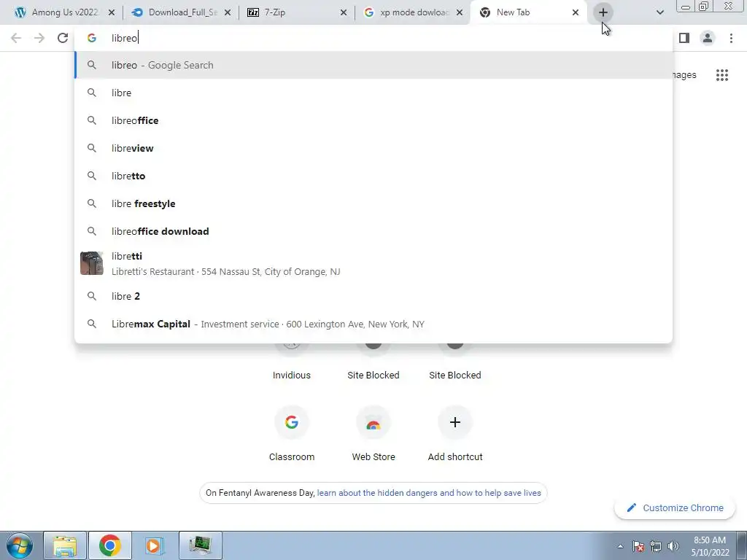Choose the 'libre' suggestion
The height and width of the screenshot is (560, 747).
click(x=373, y=93)
